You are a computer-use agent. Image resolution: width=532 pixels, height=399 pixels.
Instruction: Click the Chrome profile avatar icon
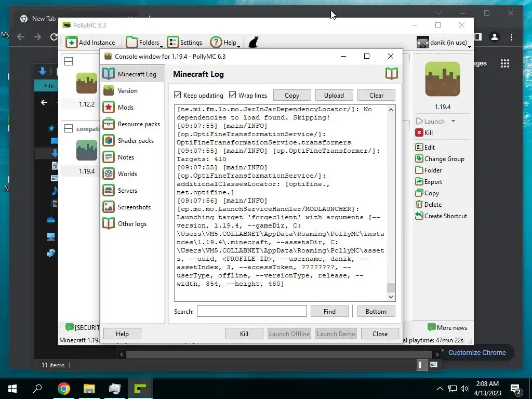click(x=495, y=37)
